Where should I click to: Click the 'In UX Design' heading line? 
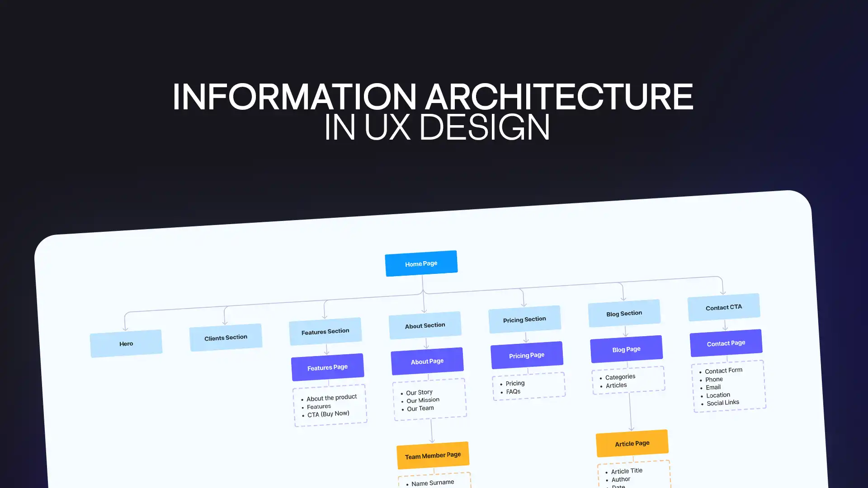tap(437, 127)
